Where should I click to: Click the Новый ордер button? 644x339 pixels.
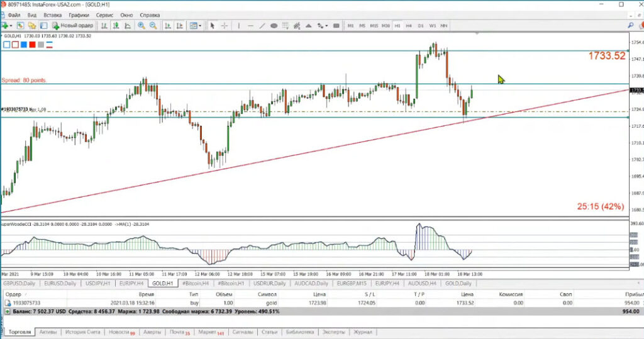[73, 26]
